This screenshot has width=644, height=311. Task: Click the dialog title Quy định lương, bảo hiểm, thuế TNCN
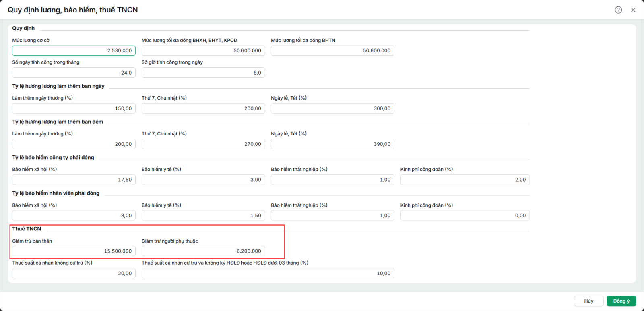click(x=73, y=10)
